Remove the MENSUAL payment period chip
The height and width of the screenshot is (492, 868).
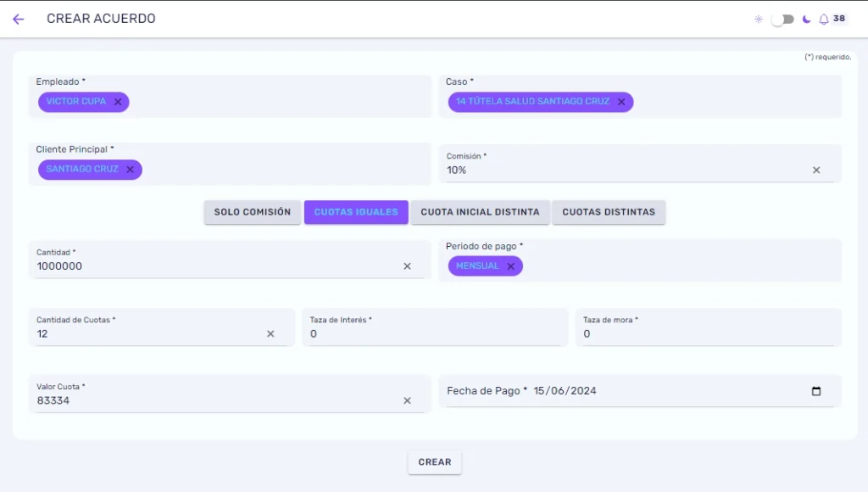tap(511, 266)
